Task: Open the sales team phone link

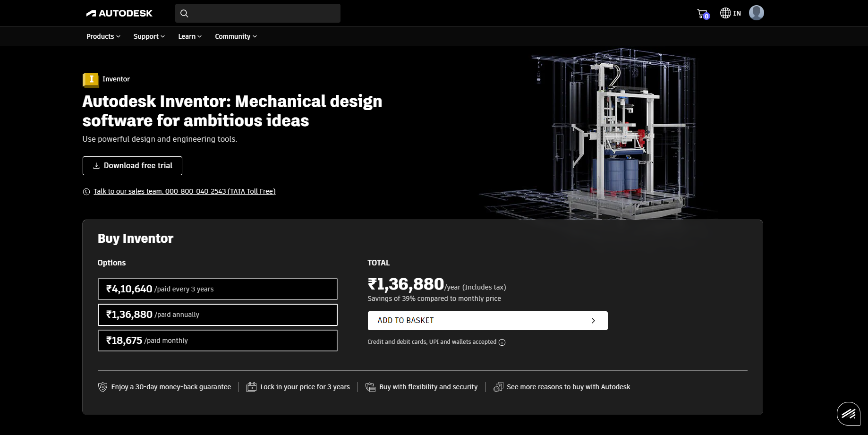Action: [x=185, y=191]
